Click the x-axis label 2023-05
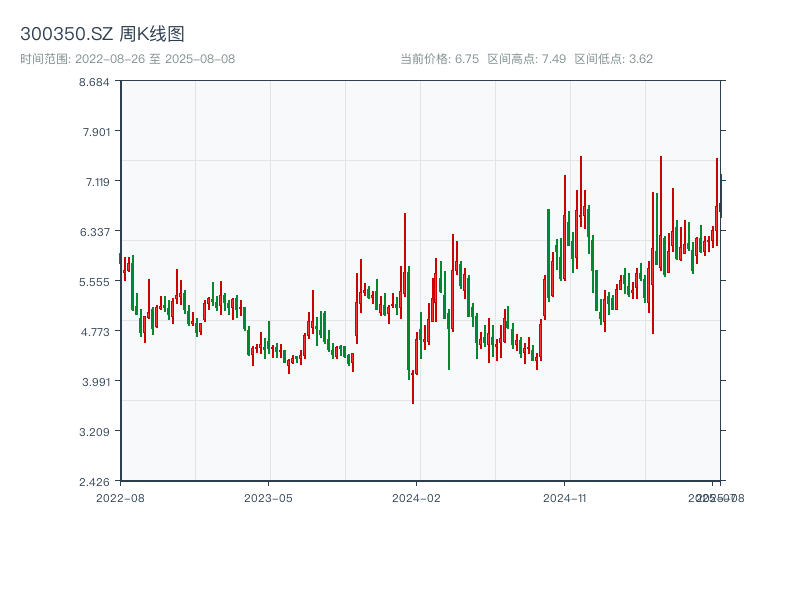The image size is (800, 600). [268, 498]
